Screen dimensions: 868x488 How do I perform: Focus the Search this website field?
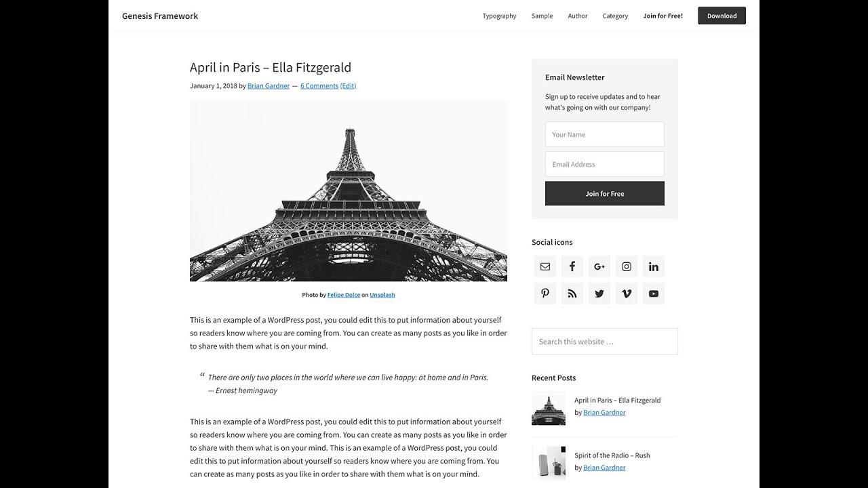click(605, 342)
